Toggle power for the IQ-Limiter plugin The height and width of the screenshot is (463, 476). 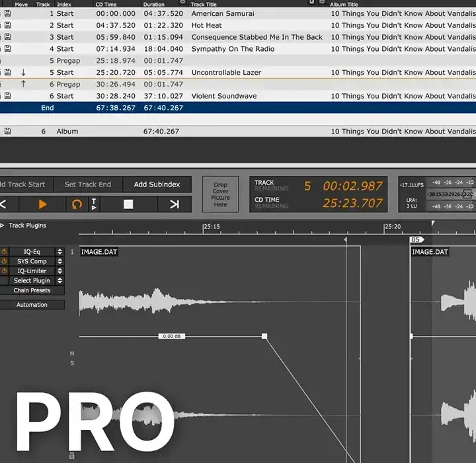pos(4,271)
